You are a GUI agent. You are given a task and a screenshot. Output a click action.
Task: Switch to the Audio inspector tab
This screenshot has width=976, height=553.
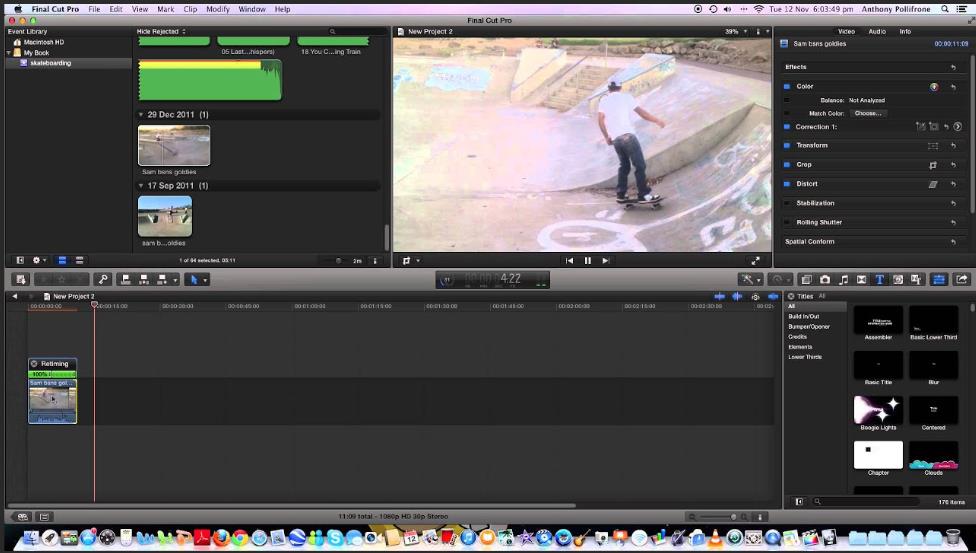(877, 32)
